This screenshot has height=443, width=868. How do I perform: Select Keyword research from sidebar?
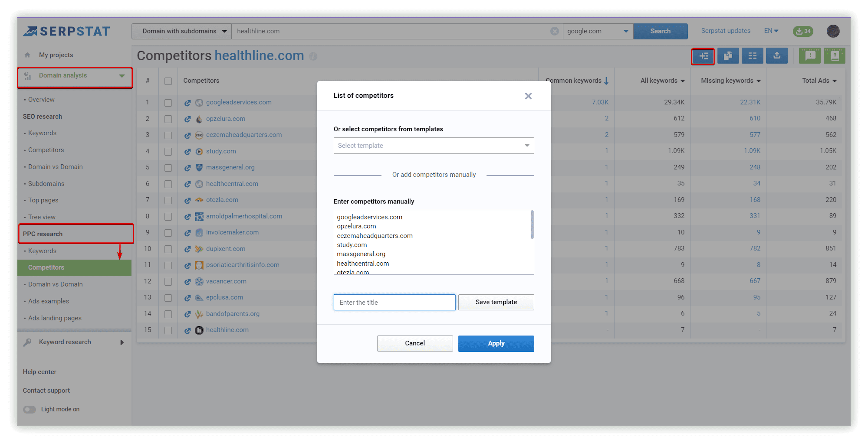click(x=64, y=342)
